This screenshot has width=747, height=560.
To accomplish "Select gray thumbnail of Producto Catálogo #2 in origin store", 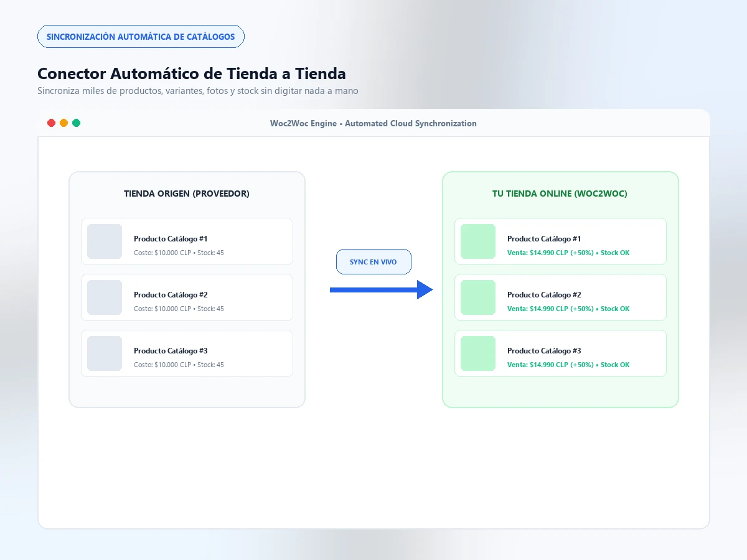I will [x=105, y=297].
